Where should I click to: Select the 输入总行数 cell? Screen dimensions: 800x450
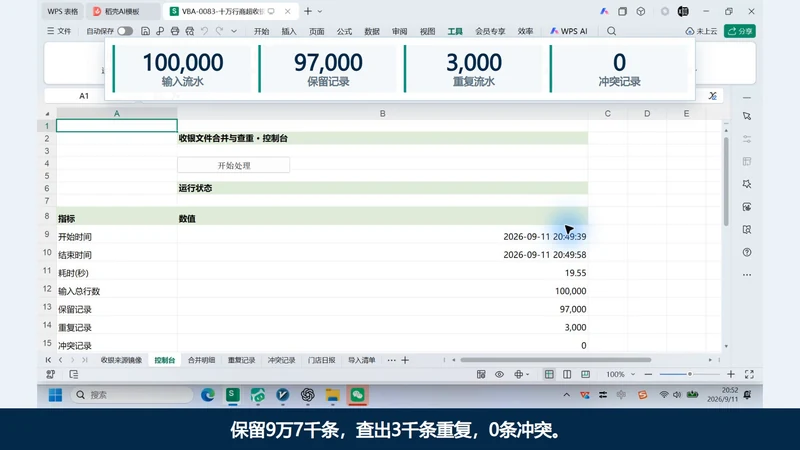point(117,291)
